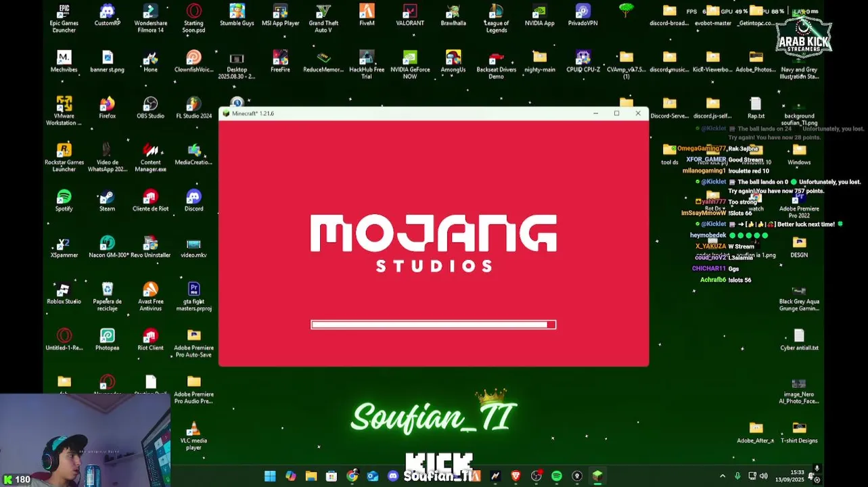
Task: Open the Epic Games Launcher desktop shortcut
Action: (64, 18)
